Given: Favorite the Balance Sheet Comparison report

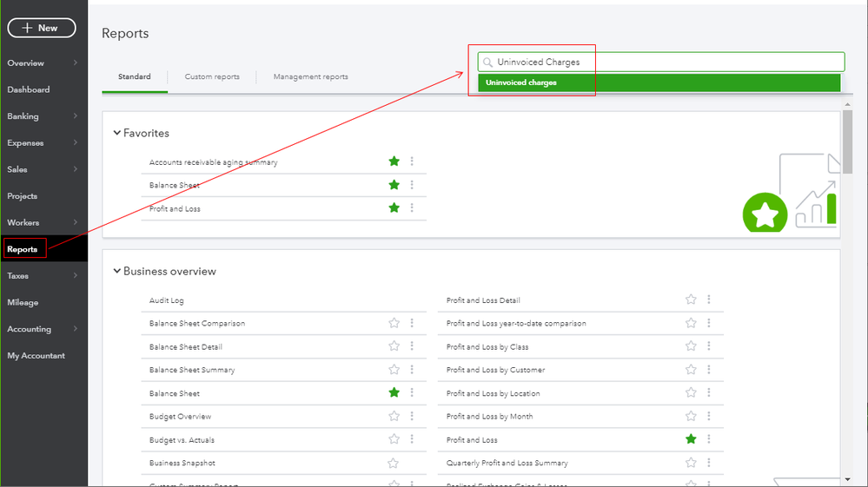Looking at the screenshot, I should coord(394,323).
